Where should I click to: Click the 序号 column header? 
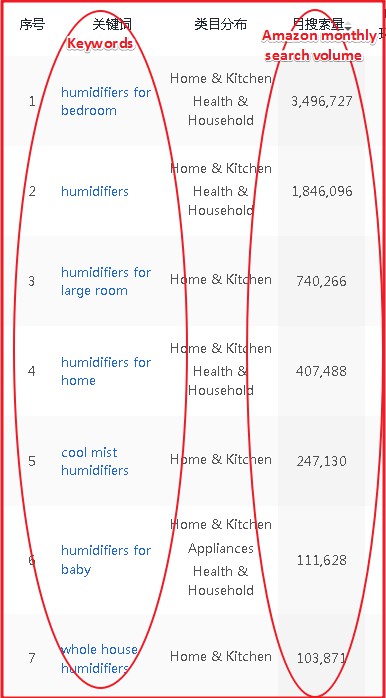coord(32,24)
